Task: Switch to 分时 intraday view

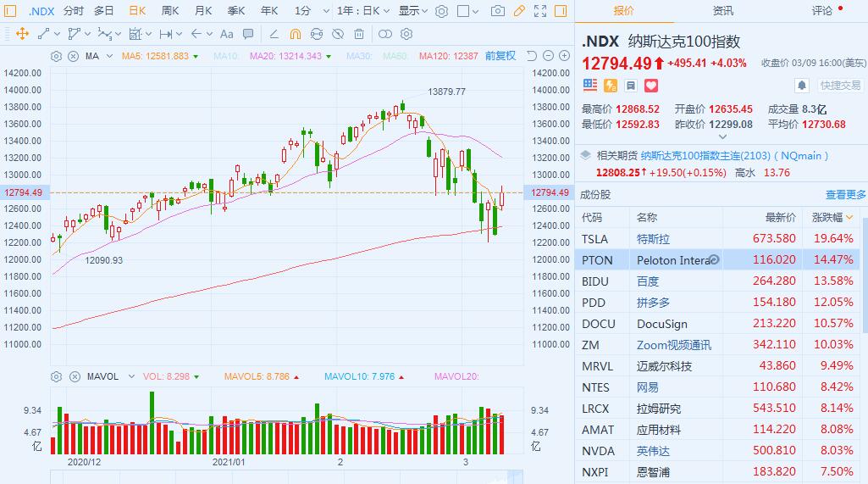Action: pyautogui.click(x=73, y=11)
